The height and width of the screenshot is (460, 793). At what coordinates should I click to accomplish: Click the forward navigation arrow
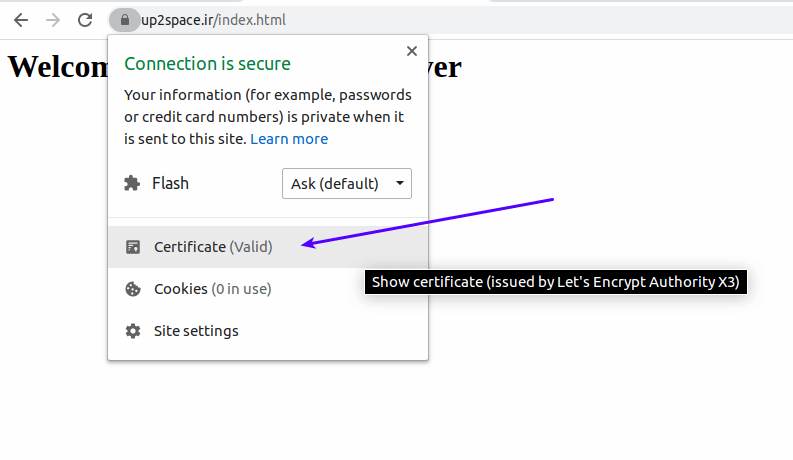click(x=53, y=20)
